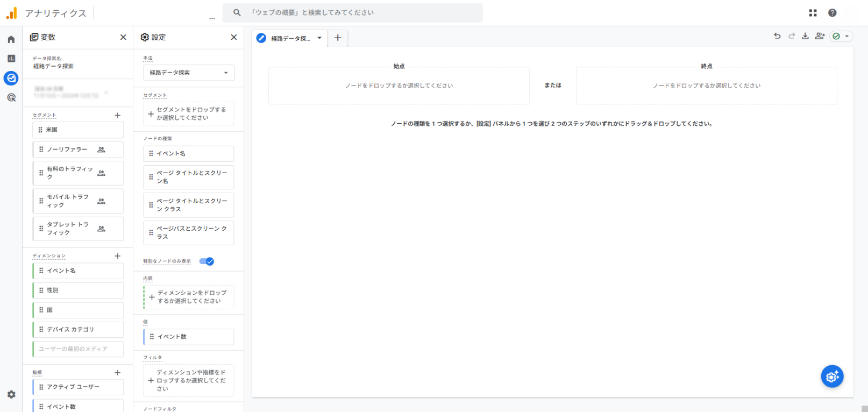Click the share exploration people icon

820,36
